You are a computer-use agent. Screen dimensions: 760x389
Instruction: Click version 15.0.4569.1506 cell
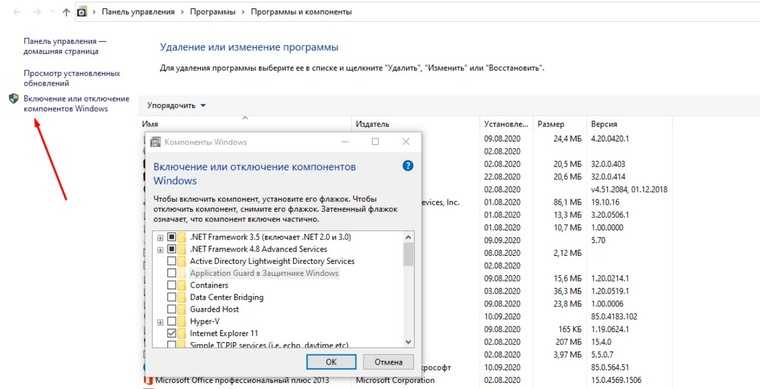point(616,380)
